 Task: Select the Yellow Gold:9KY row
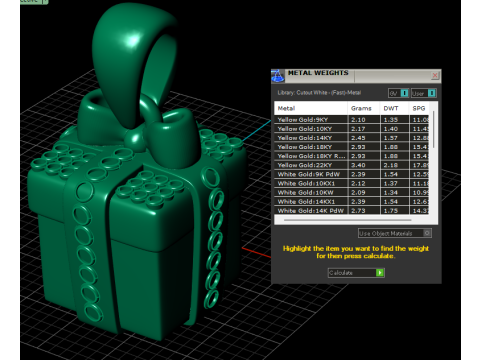coord(352,120)
